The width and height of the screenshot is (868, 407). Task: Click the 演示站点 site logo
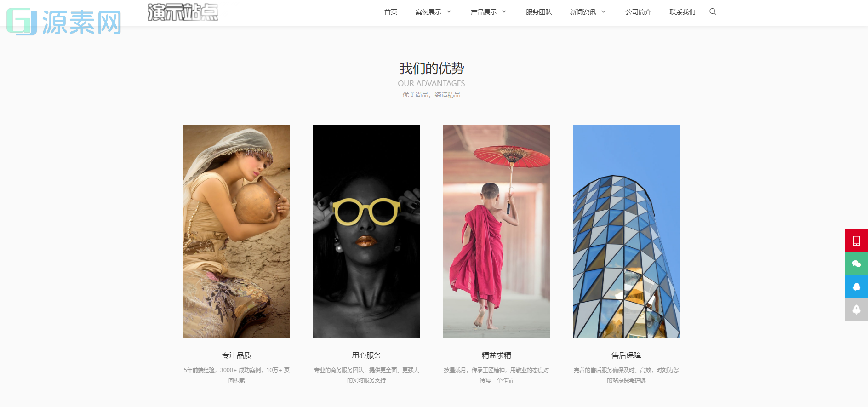click(183, 12)
